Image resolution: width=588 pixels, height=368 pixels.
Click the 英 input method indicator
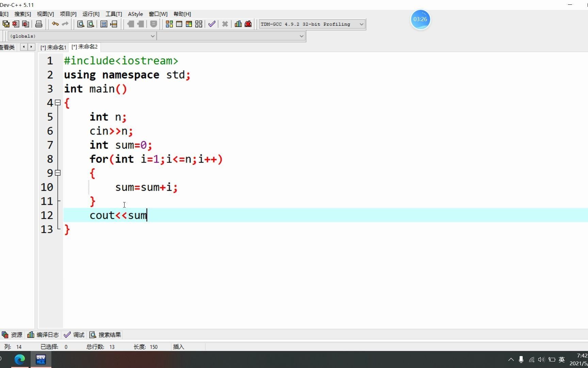(x=562, y=359)
